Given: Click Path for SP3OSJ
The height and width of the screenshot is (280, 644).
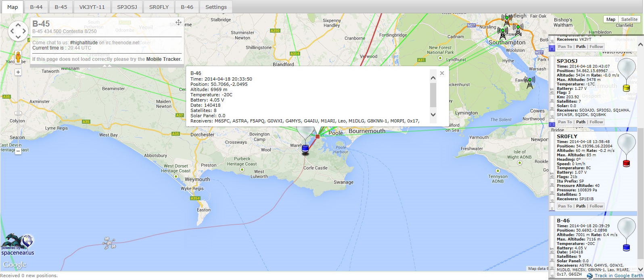Looking at the screenshot, I should (x=581, y=122).
